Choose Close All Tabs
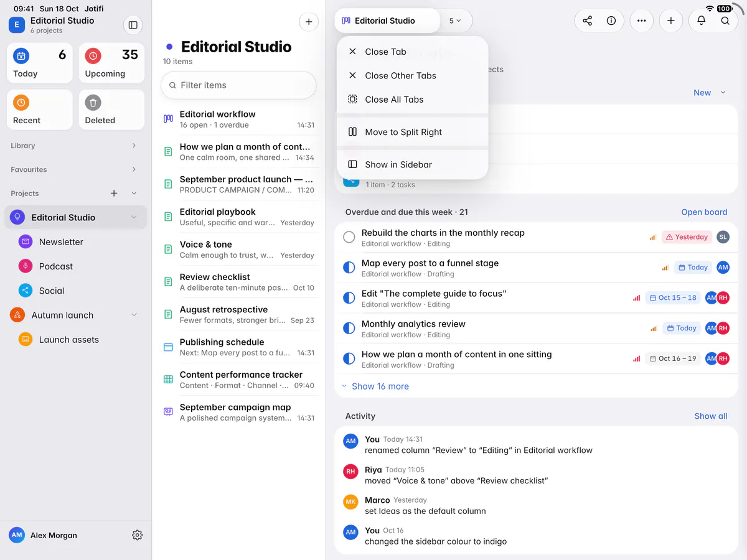Viewport: 747px width, 560px height. [412, 100]
